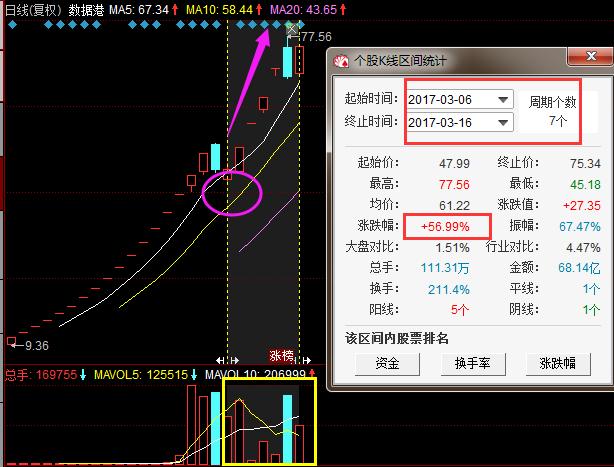Click the 涨榜 marker on the chart
The width and height of the screenshot is (614, 467).
click(283, 355)
